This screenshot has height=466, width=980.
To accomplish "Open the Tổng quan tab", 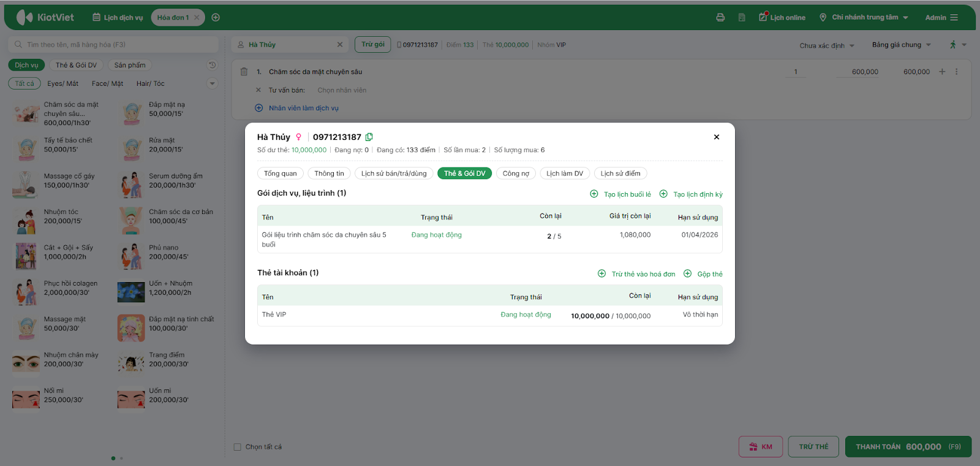I will pos(281,174).
